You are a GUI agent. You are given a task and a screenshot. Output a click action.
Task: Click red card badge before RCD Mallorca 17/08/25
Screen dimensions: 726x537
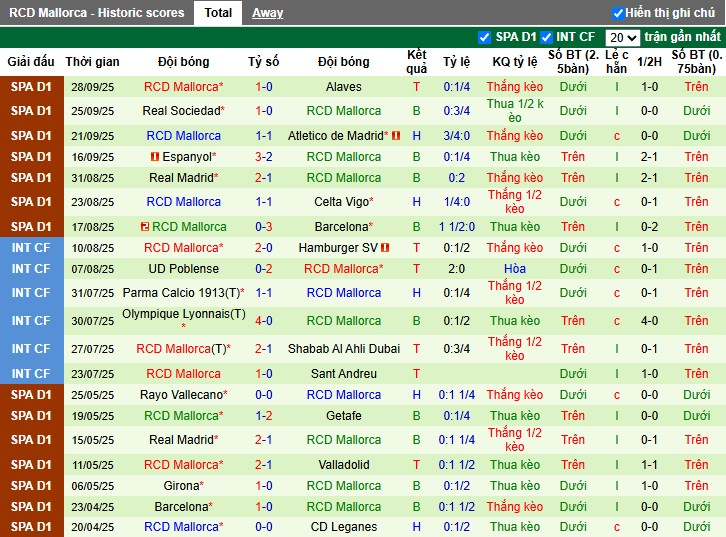(x=146, y=227)
